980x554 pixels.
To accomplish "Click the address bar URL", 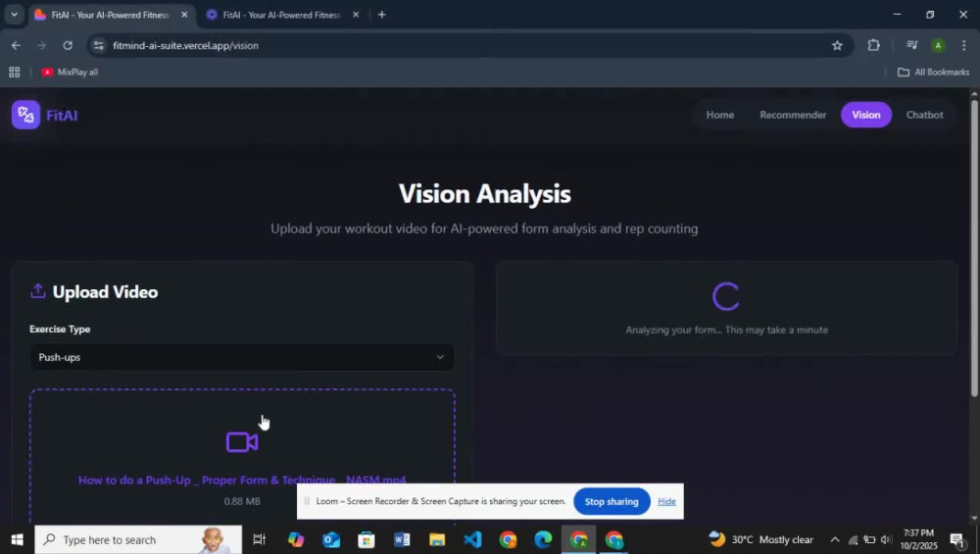I will click(185, 45).
